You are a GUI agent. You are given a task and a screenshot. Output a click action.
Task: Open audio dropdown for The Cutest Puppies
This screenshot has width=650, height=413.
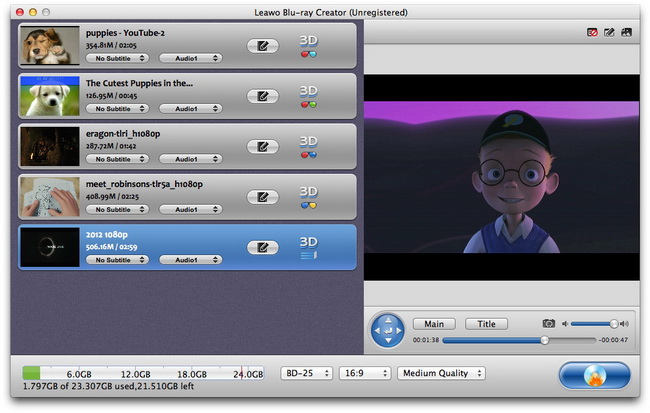tap(191, 109)
